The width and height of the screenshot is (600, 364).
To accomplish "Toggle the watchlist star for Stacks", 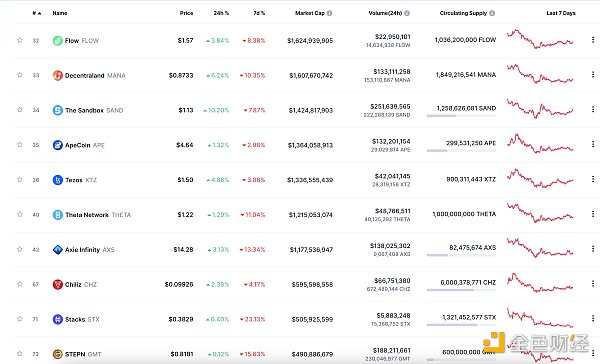I will coord(20,318).
